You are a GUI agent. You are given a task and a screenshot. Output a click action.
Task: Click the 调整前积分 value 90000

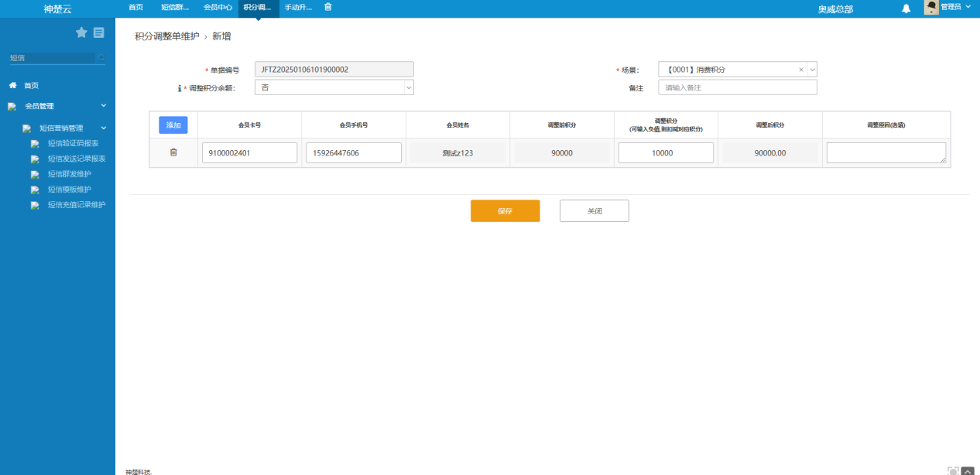562,152
